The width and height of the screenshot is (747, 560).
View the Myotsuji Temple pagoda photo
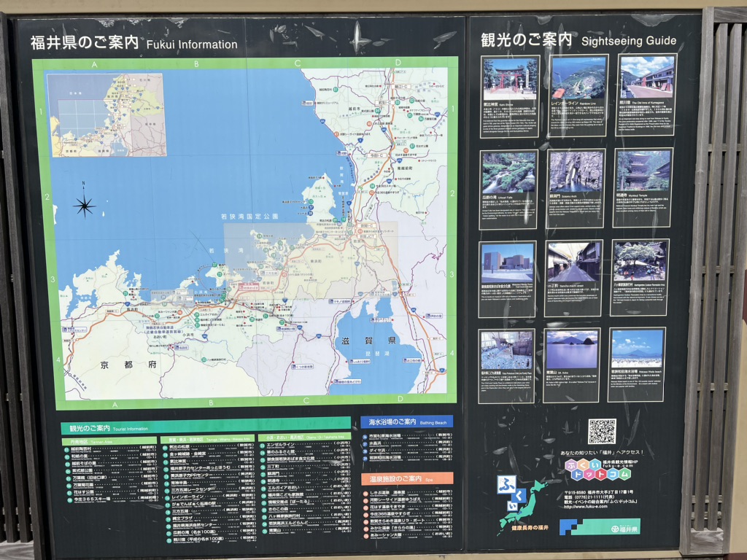643,170
